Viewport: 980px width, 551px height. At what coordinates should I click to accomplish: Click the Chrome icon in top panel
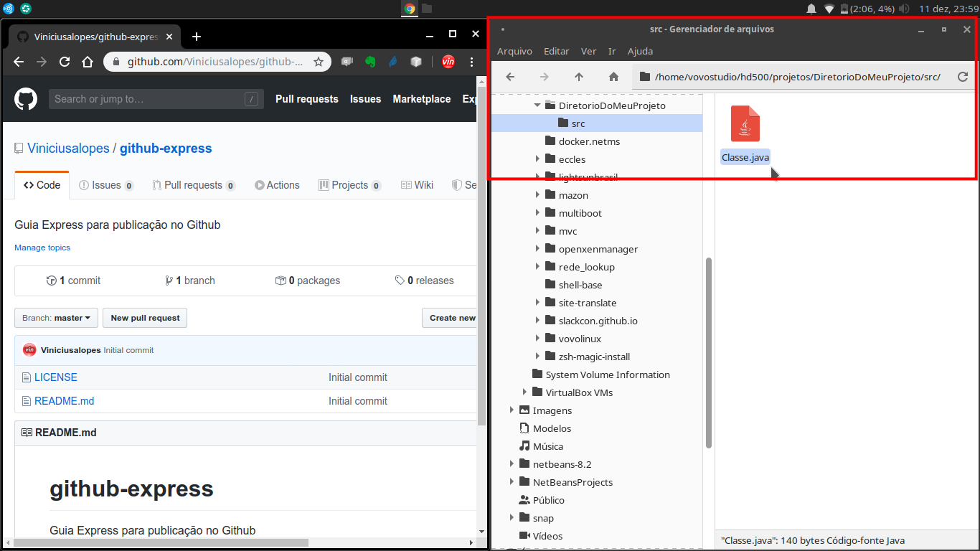click(410, 9)
